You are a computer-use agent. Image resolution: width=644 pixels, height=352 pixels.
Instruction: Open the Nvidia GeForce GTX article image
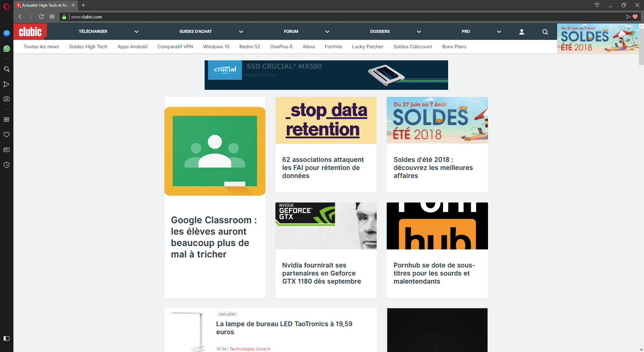326,226
